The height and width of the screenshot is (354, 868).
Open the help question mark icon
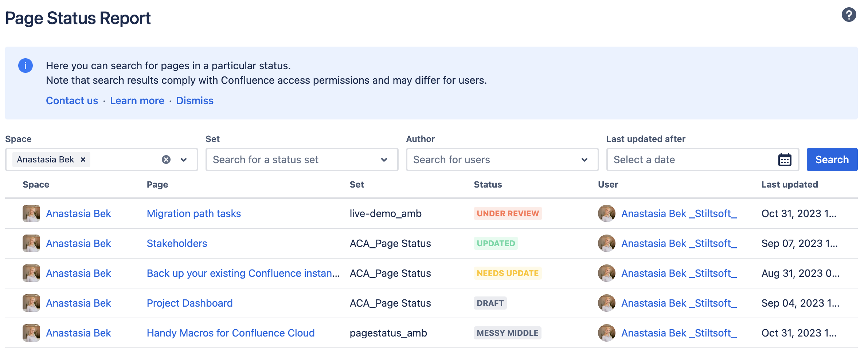tap(849, 15)
